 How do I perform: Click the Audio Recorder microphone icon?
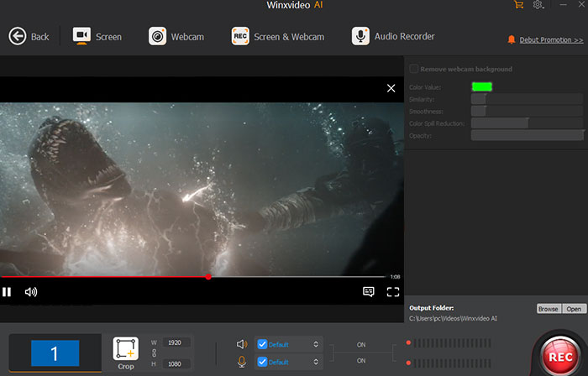coord(360,36)
